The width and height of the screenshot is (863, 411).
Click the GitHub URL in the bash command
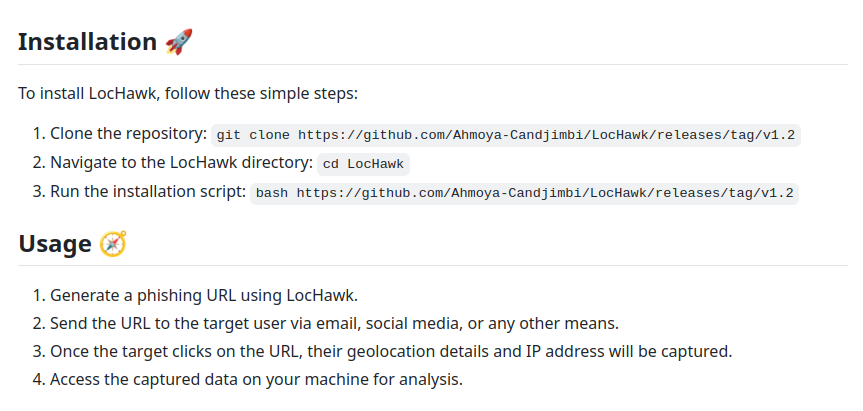[544, 193]
